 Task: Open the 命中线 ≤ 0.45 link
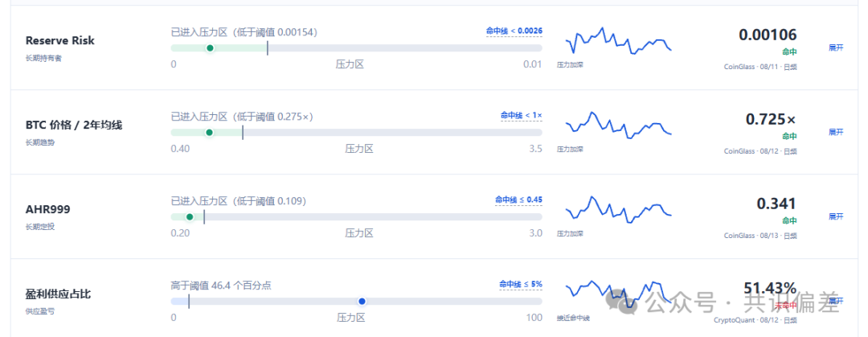pos(518,199)
